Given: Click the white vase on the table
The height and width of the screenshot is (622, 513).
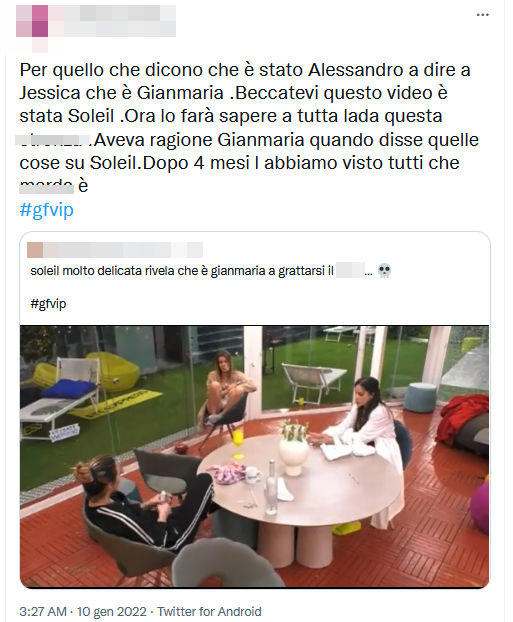Looking at the screenshot, I should click(x=294, y=455).
